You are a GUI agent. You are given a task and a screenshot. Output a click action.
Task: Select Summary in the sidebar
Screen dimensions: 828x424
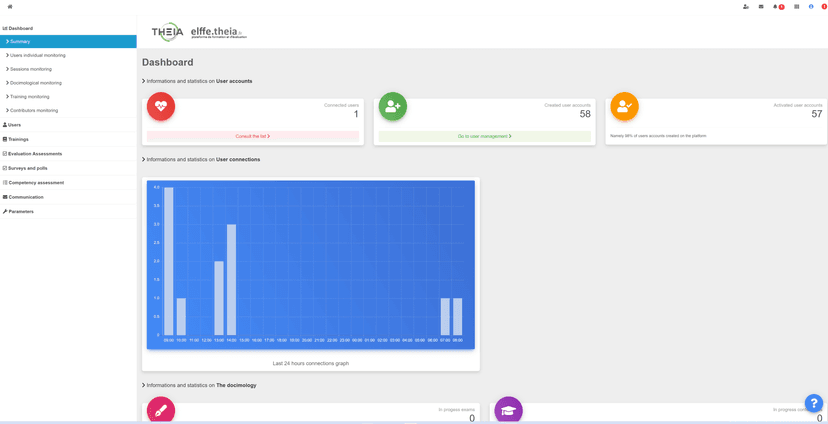point(68,41)
